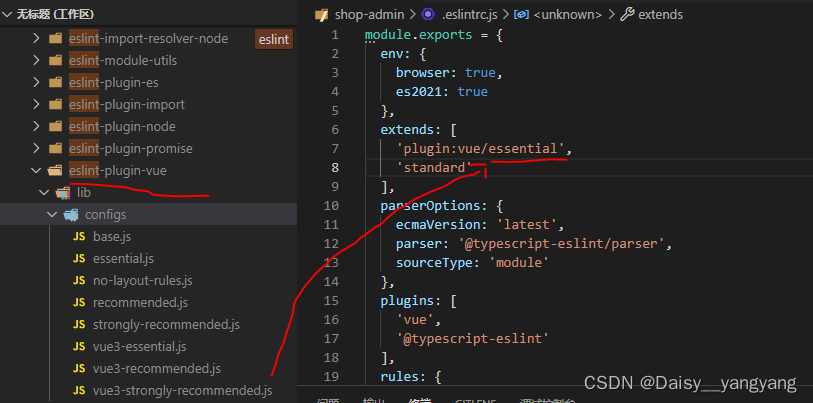Click the eslint-plugin-promise folder icon

coord(55,149)
